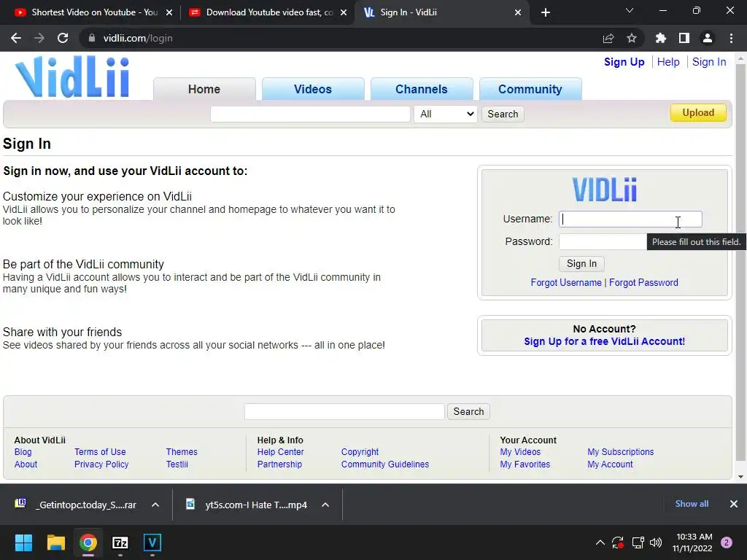
Task: Open the Home tab
Action: [204, 89]
